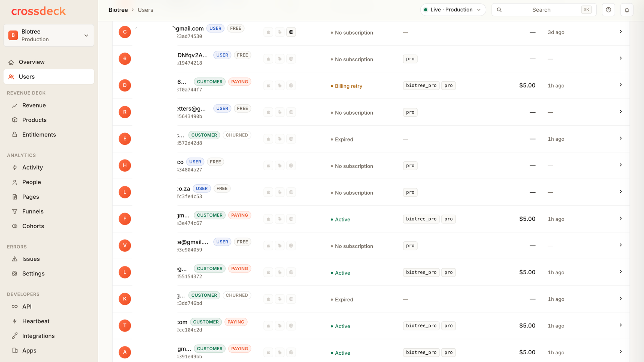Click the DNfqv2A... user name
644x362 pixels.
pyautogui.click(x=193, y=55)
